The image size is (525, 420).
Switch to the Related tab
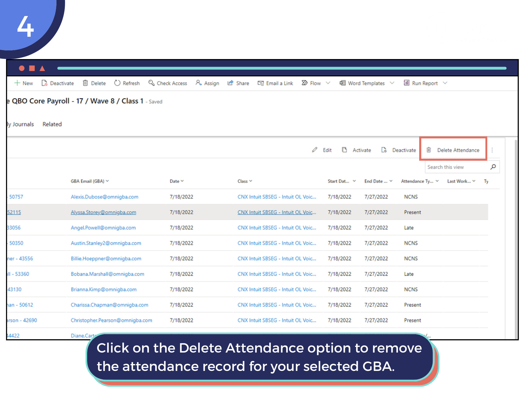pos(52,124)
